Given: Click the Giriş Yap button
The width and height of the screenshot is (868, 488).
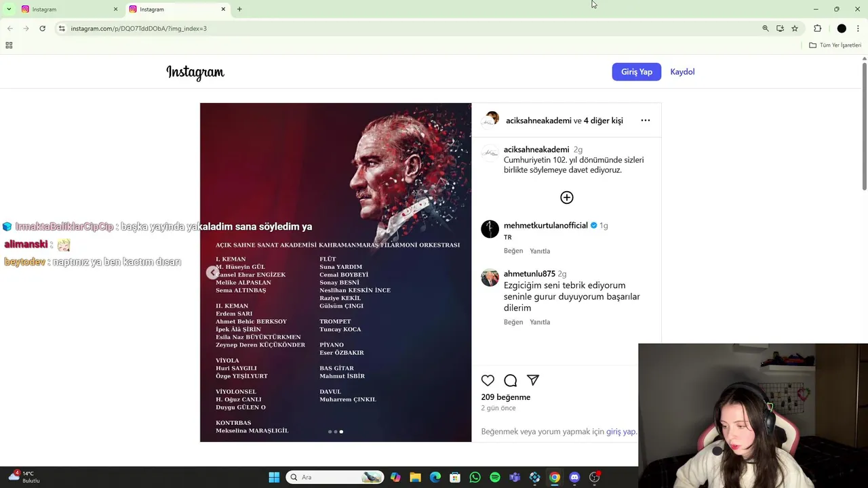Looking at the screenshot, I should click(637, 72).
